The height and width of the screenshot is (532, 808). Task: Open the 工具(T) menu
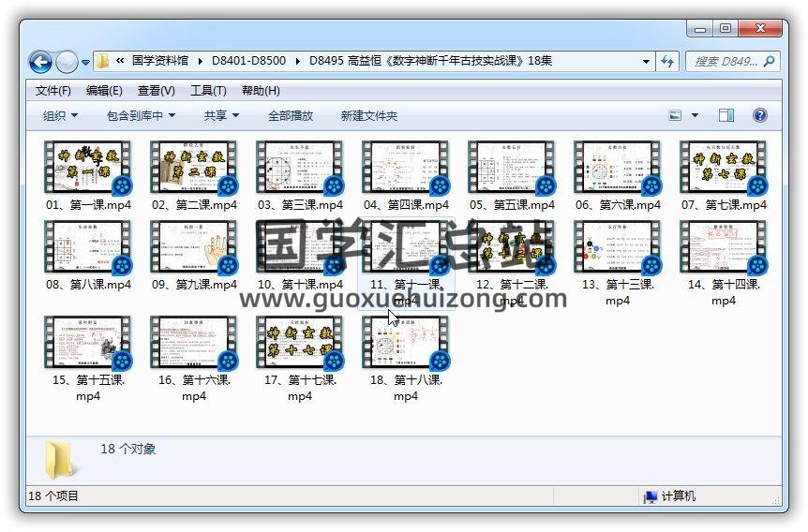(208, 91)
